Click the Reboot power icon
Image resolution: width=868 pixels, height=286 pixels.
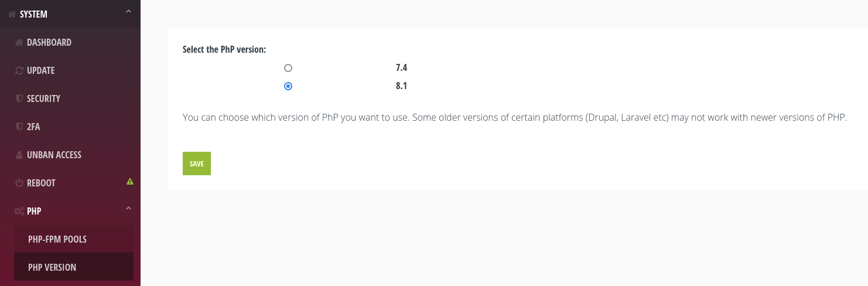pos(19,183)
